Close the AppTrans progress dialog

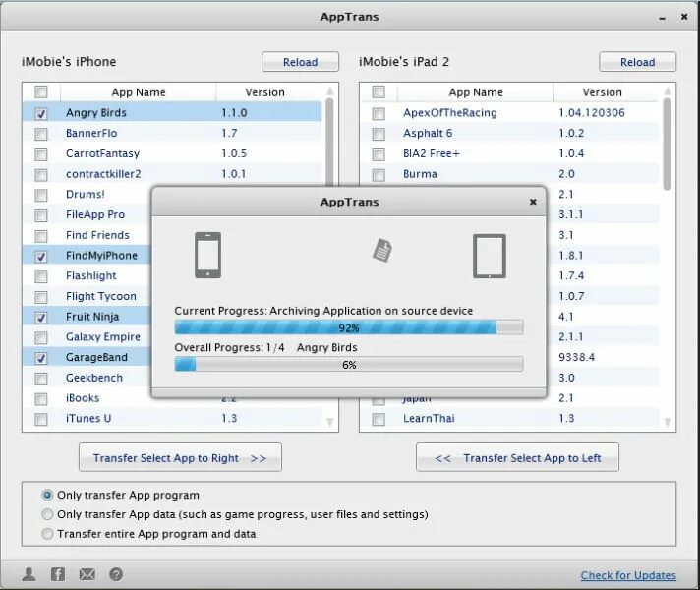coord(533,202)
